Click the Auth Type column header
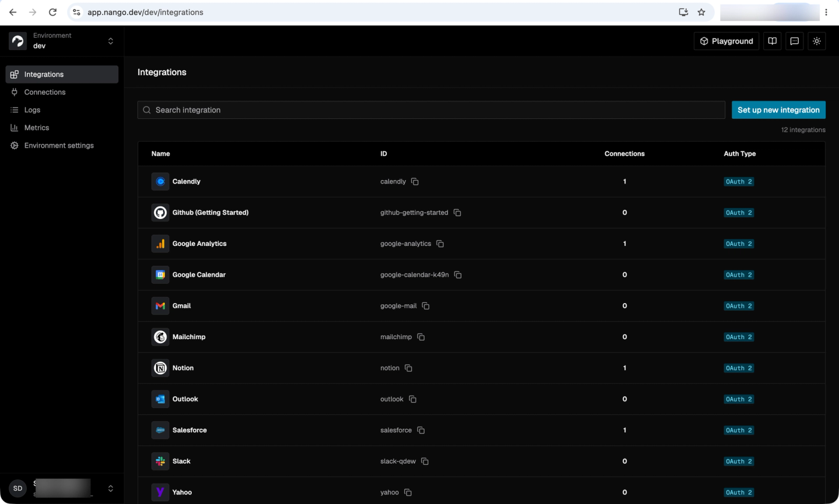 740,154
